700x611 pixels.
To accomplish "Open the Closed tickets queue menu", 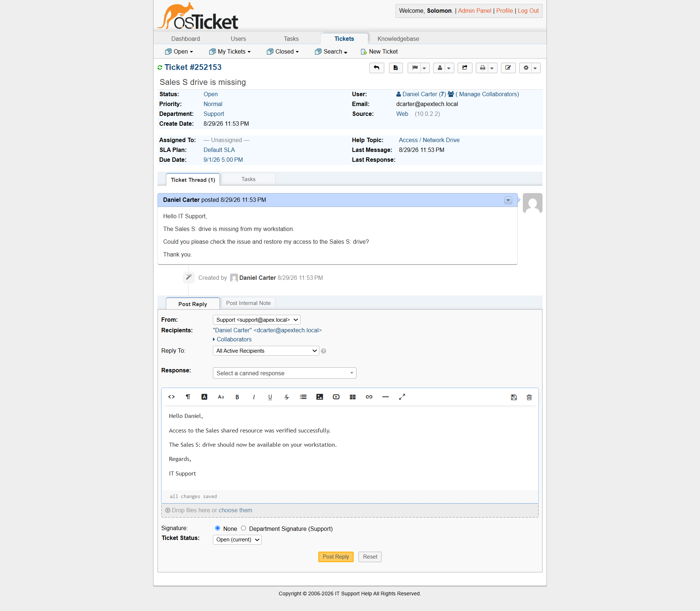I will point(283,52).
